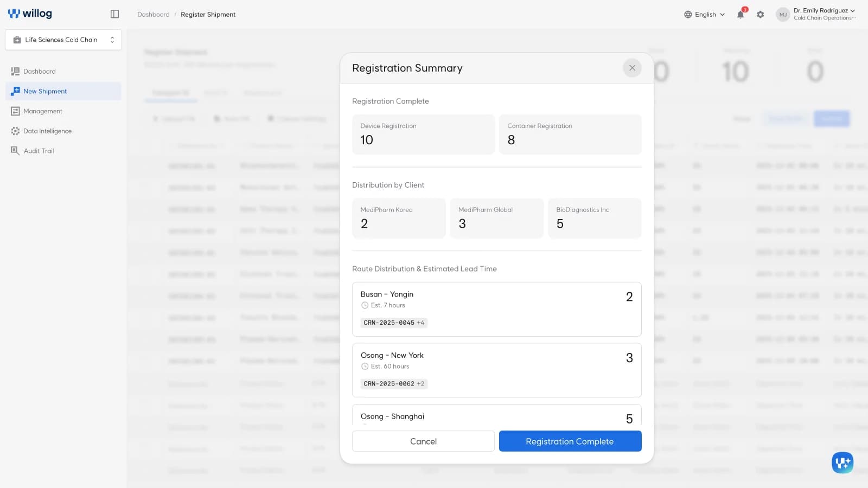
Task: Select the Busan - Yongin route card
Action: [497, 309]
